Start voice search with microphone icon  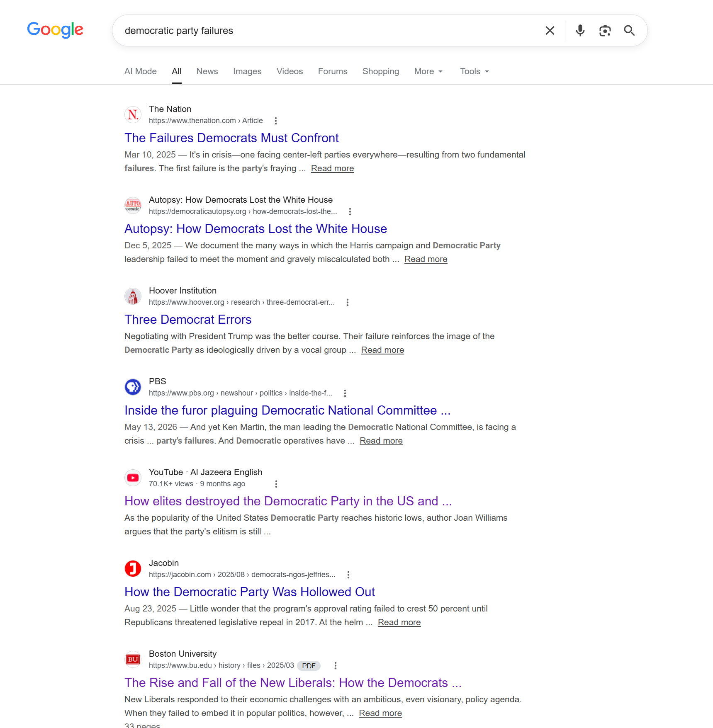point(580,31)
